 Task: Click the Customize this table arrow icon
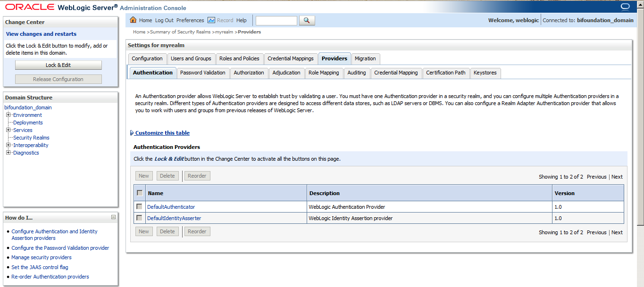[132, 133]
